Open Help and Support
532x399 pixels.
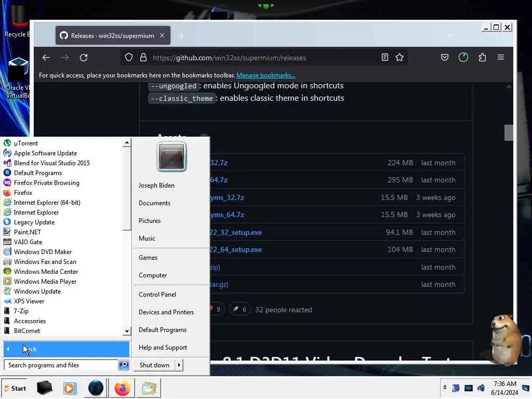163,348
